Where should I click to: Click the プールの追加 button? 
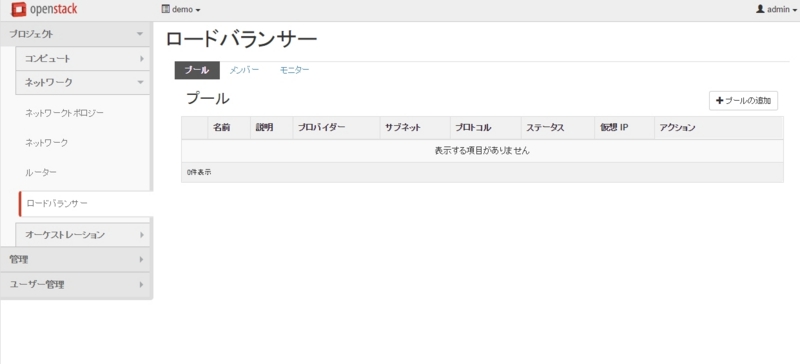pos(743,101)
